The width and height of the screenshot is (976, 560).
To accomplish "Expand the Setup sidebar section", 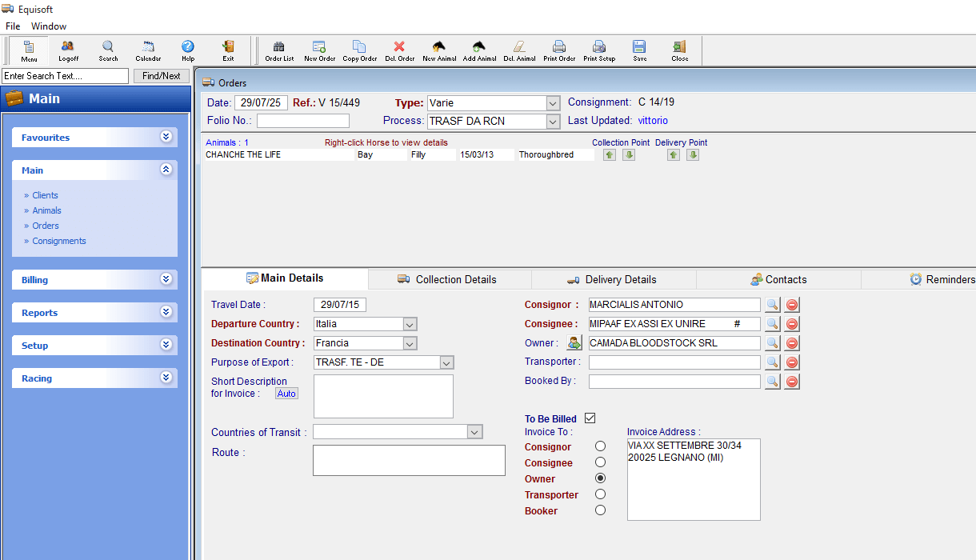I will 166,345.
